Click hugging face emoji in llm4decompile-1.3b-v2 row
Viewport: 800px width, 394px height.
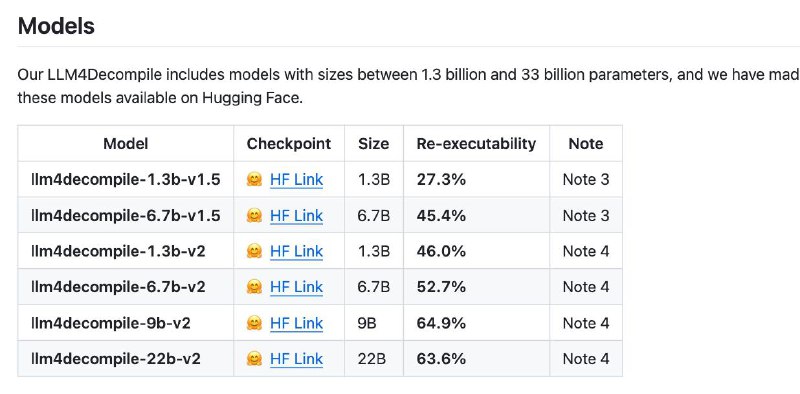point(254,251)
